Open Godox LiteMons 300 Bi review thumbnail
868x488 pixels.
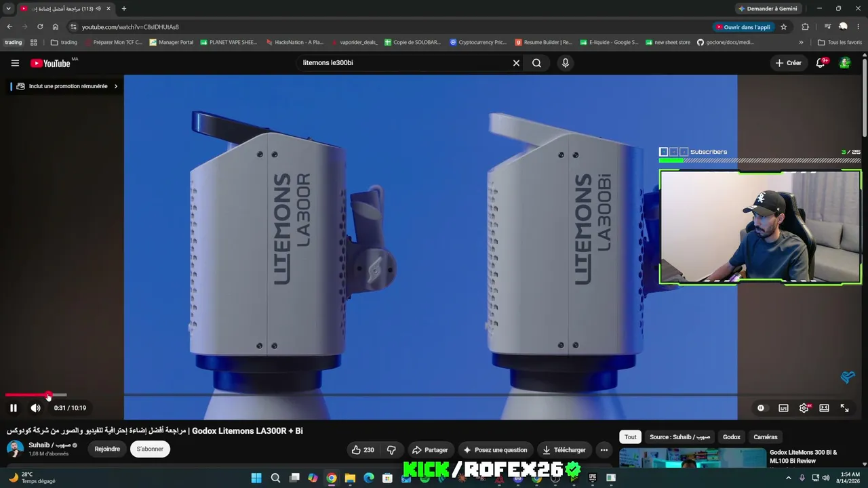pyautogui.click(x=692, y=458)
